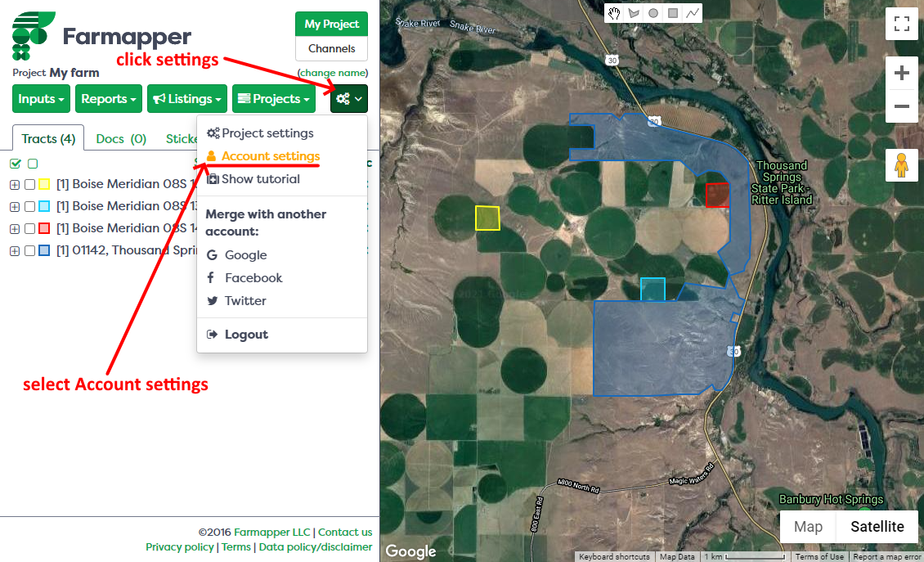Image resolution: width=924 pixels, height=562 pixels.
Task: Click the Street View pegman icon
Action: pyautogui.click(x=902, y=165)
